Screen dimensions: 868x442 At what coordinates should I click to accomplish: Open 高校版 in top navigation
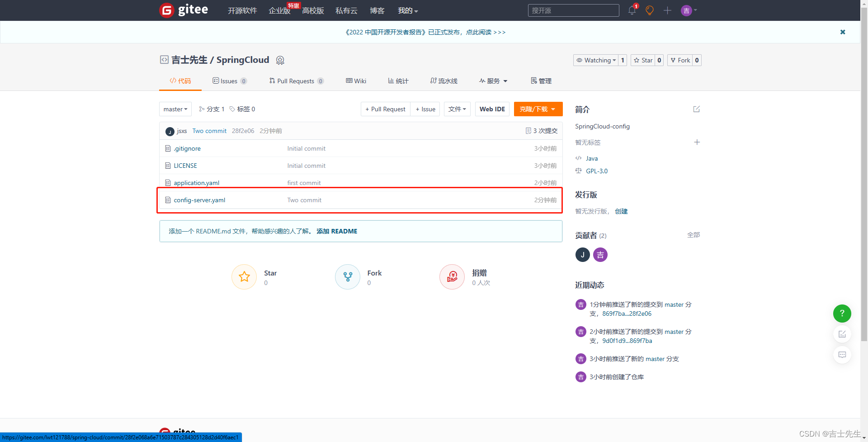(x=313, y=10)
